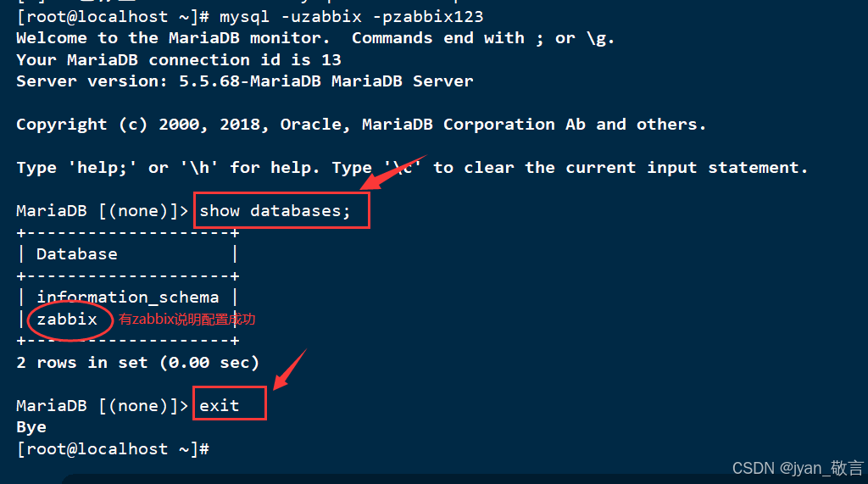868x484 pixels.
Task: Click the "Type 'help;'" hint line
Action: [413, 168]
